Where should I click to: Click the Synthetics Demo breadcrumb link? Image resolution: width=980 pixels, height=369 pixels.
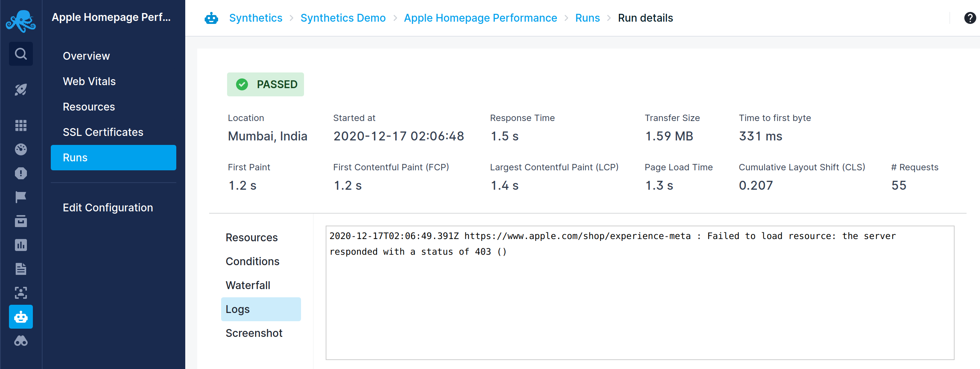pos(343,18)
